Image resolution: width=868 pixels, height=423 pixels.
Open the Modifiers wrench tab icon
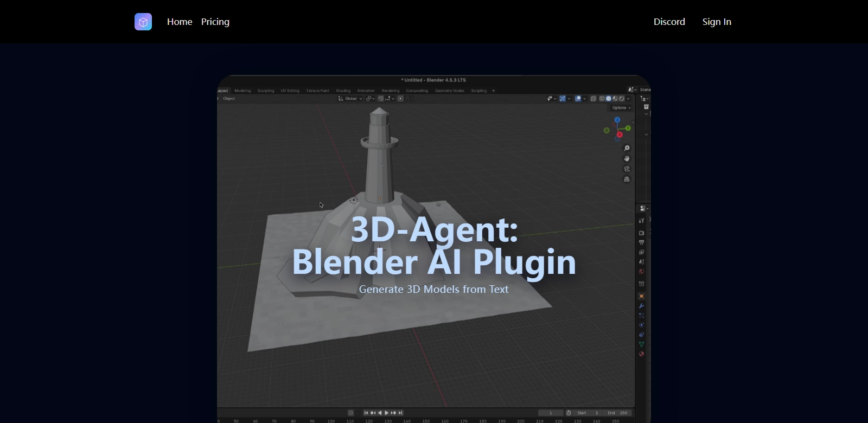641,306
